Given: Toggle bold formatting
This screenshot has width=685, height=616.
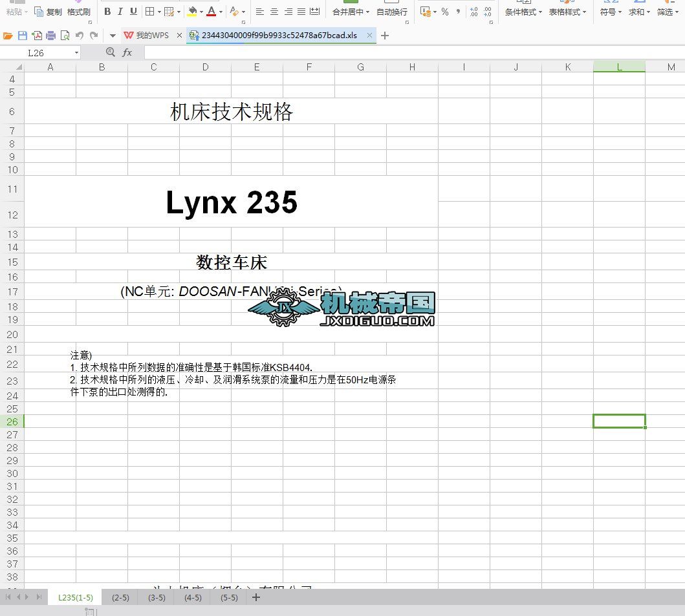Looking at the screenshot, I should 107,12.
